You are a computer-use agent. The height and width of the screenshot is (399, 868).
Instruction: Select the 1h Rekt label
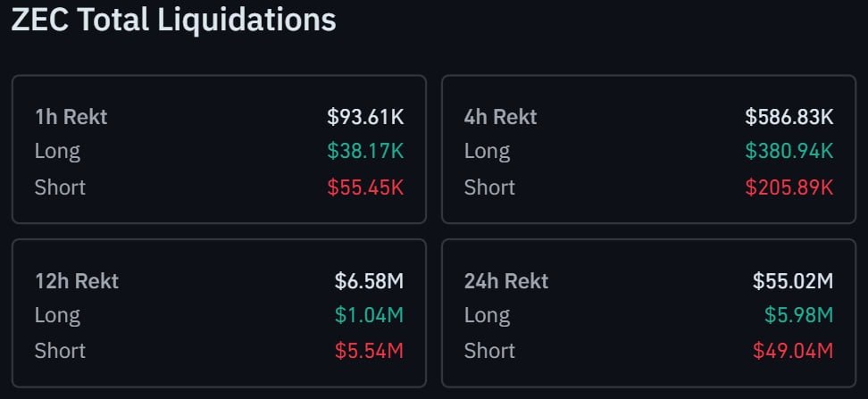pyautogui.click(x=71, y=117)
